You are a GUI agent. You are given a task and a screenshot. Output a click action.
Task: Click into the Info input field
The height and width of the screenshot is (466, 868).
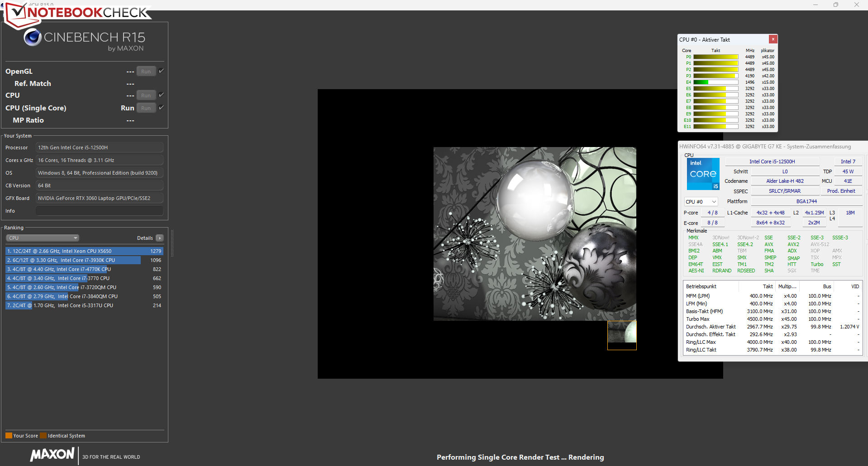click(x=100, y=211)
